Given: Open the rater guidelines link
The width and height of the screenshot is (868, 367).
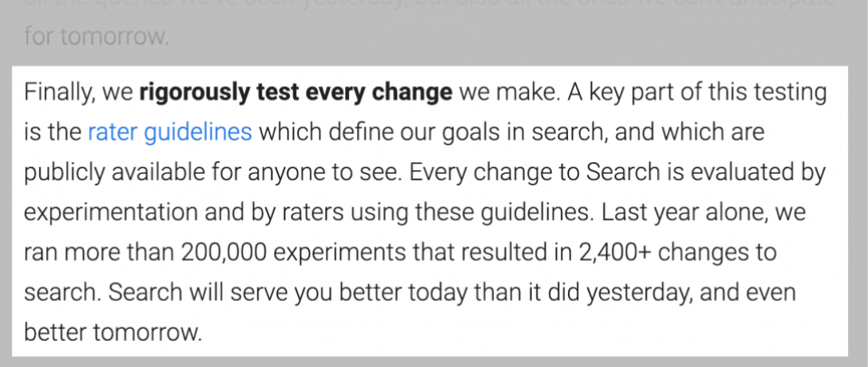Looking at the screenshot, I should pyautogui.click(x=170, y=133).
